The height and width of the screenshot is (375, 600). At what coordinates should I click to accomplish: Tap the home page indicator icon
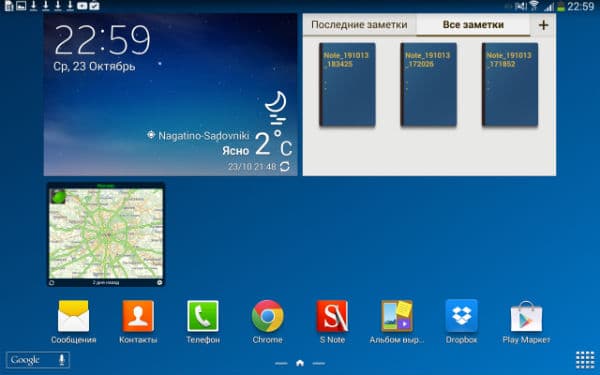(x=300, y=363)
